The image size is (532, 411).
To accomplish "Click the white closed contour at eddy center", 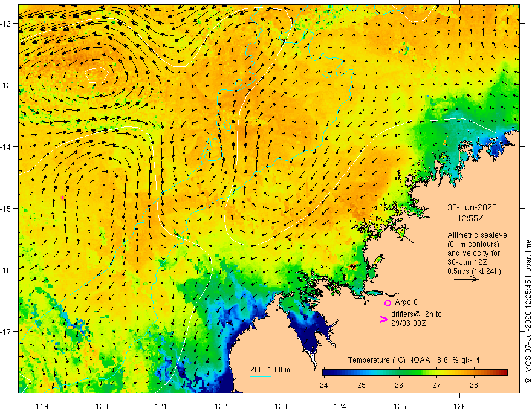I will [x=96, y=76].
